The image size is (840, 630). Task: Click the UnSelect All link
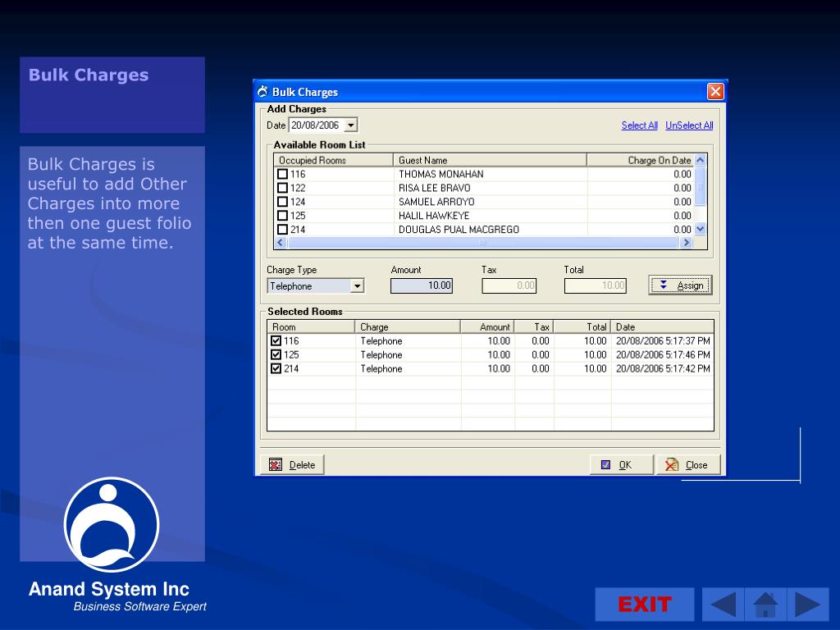pyautogui.click(x=689, y=126)
